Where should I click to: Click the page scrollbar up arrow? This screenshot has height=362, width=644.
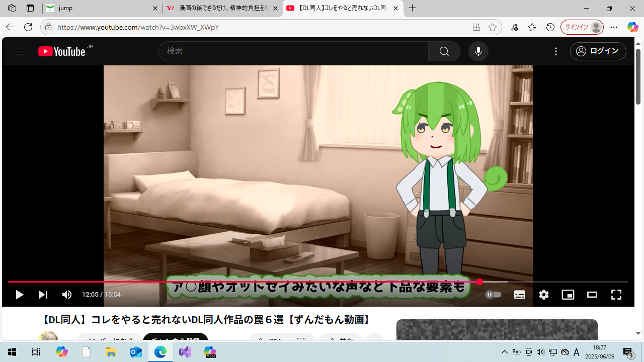click(x=638, y=43)
